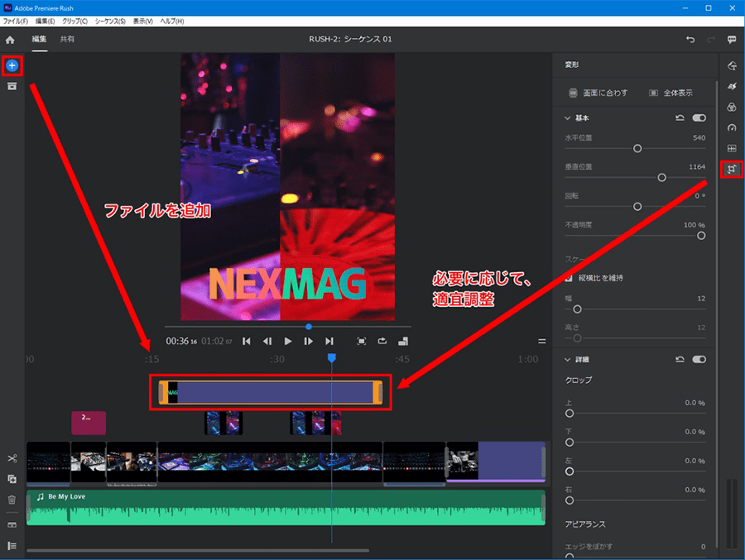Step forward one frame
Image resolution: width=745 pixels, height=560 pixels.
pyautogui.click(x=309, y=341)
